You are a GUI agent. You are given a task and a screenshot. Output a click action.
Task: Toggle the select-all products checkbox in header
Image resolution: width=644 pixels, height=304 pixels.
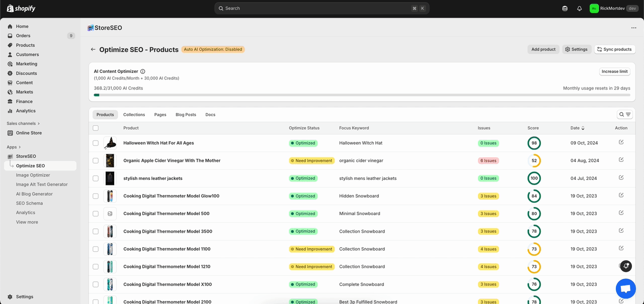pyautogui.click(x=96, y=128)
